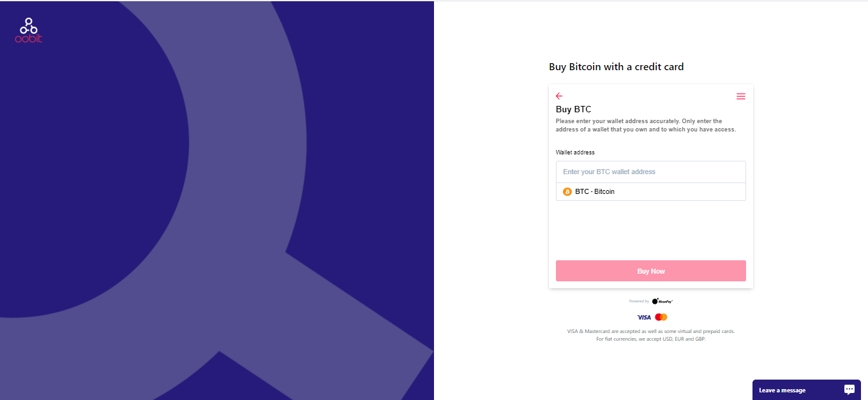The width and height of the screenshot is (868, 400).
Task: Click the pink Buy Now button
Action: click(651, 271)
